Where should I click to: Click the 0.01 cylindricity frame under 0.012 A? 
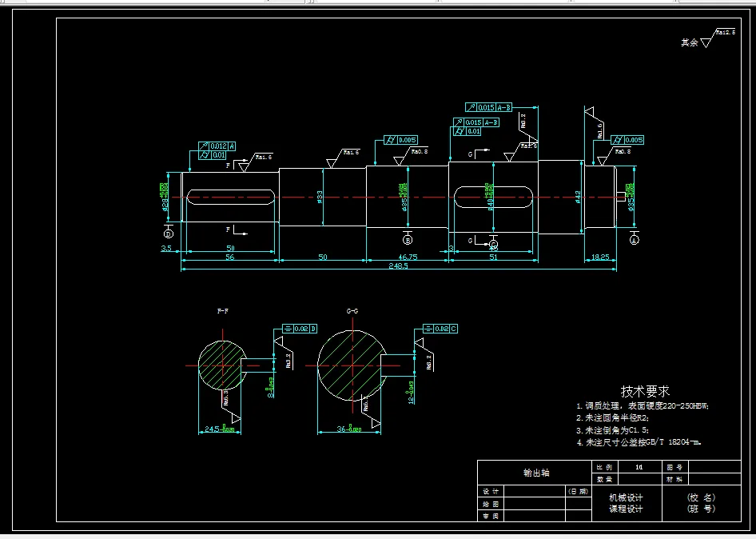point(212,155)
